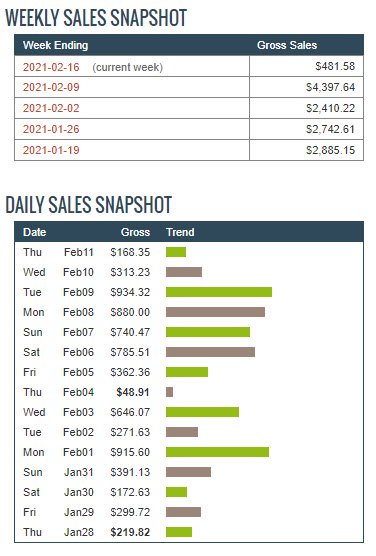Click the Gross Sales column header

(287, 45)
